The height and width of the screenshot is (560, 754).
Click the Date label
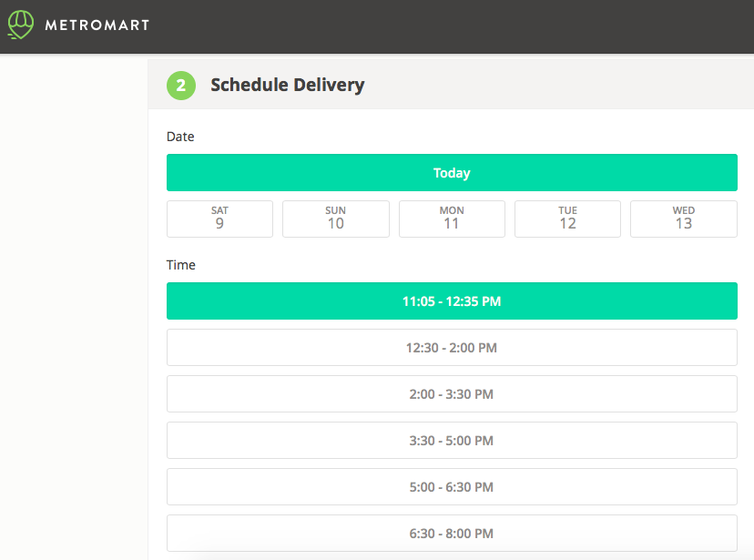[180, 137]
